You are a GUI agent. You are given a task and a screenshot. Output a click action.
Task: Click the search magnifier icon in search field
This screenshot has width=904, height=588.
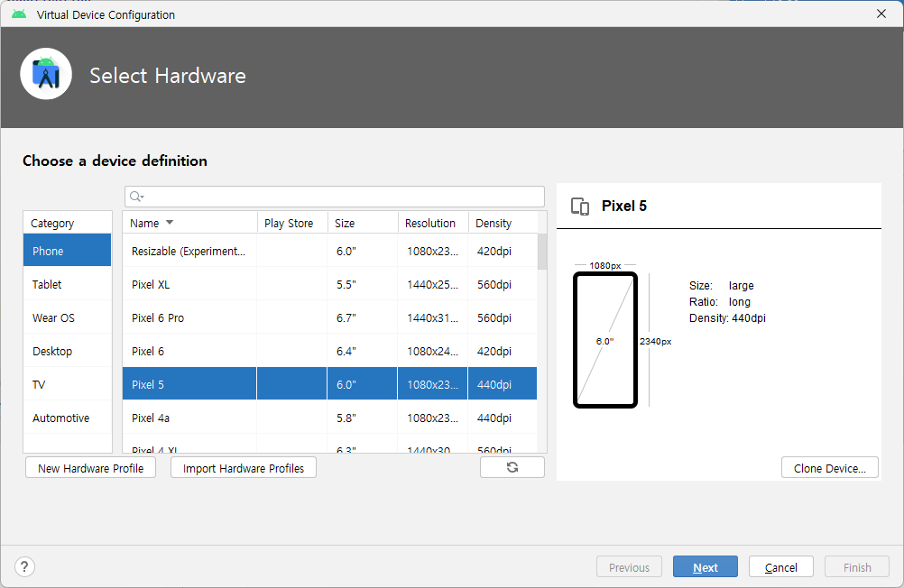[x=136, y=197]
